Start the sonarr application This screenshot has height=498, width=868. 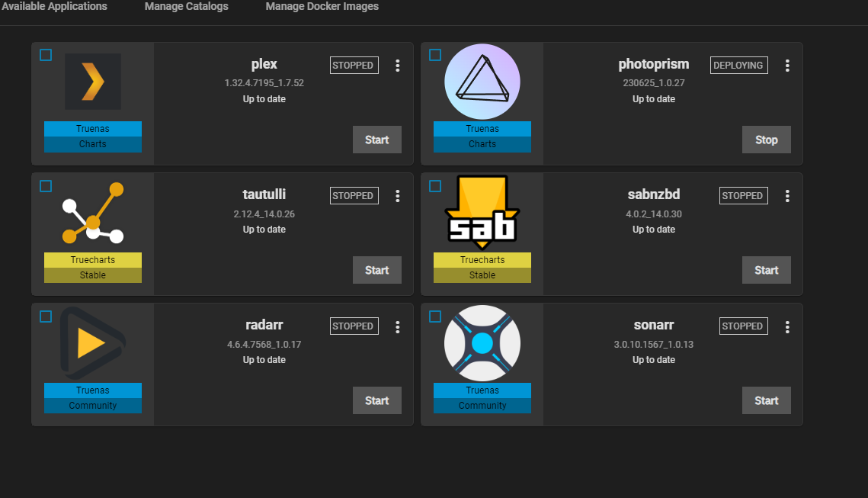click(x=766, y=400)
